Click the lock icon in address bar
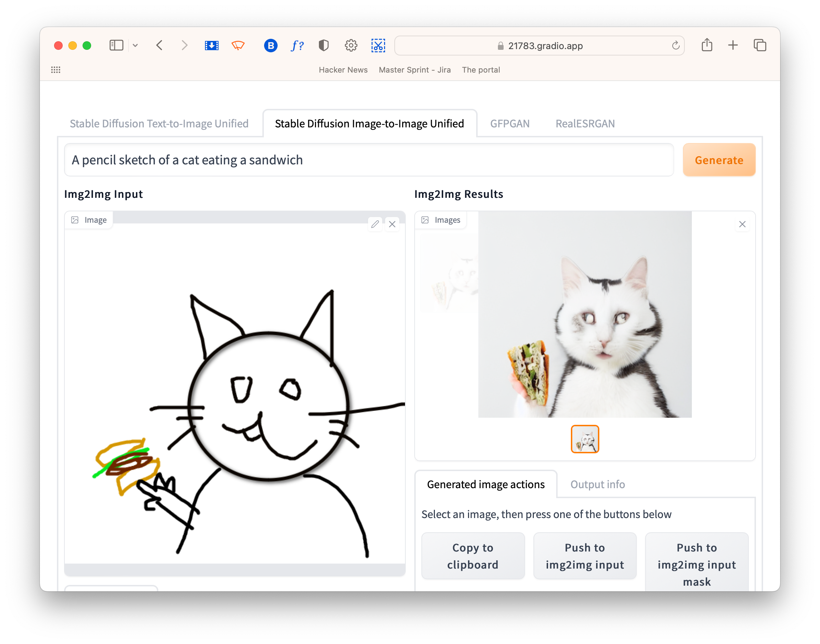 click(x=500, y=46)
